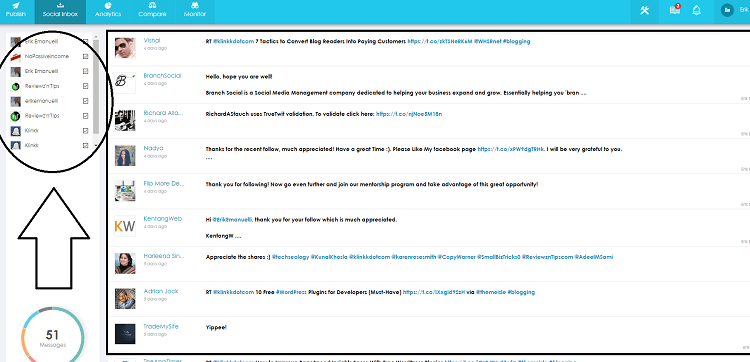Open the KentongWeb KW logo avatar
Screen dimensions: 750x362
pos(125,226)
